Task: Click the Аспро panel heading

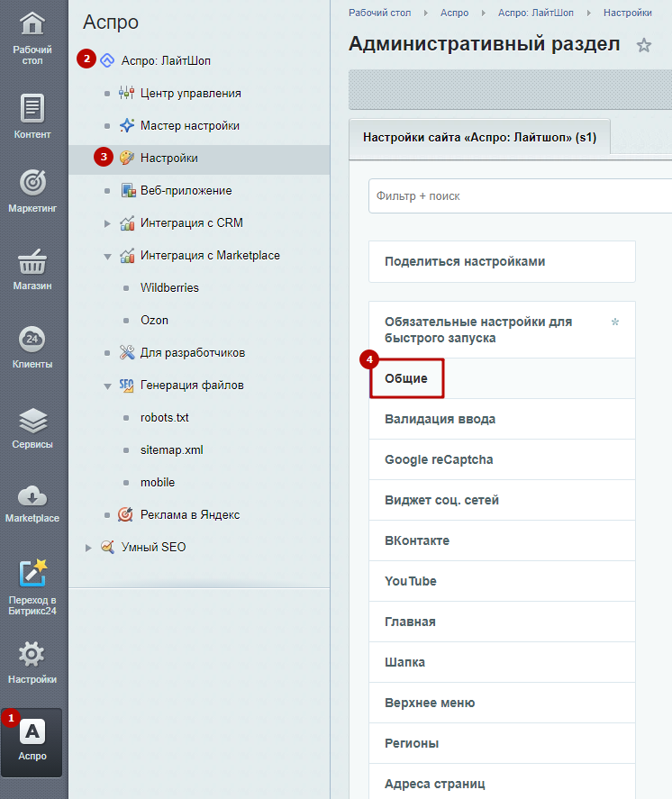Action: [111, 23]
